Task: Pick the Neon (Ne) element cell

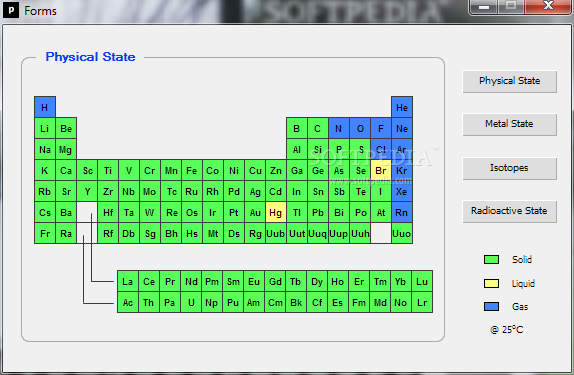Action: [402, 128]
